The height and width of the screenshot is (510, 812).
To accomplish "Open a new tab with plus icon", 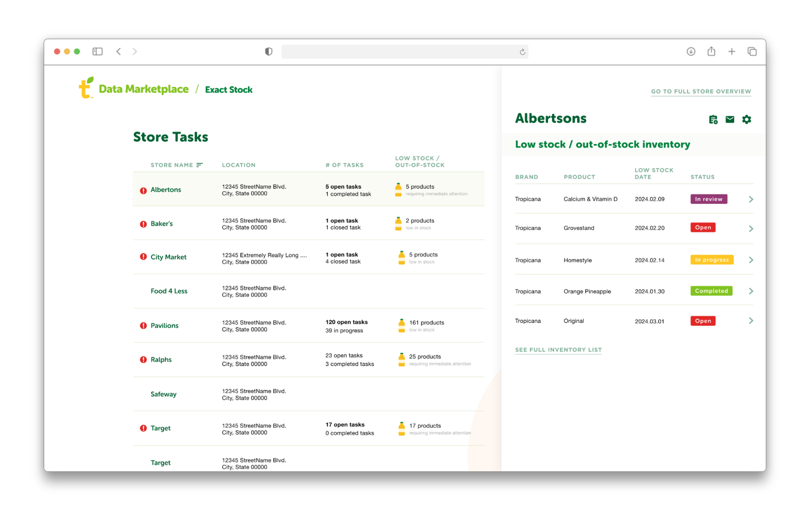I will click(x=732, y=51).
